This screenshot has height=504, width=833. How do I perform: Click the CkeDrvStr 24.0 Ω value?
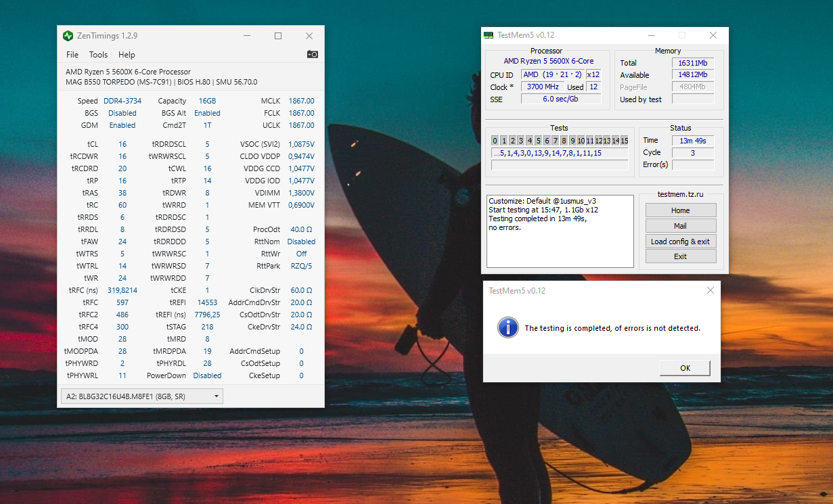[301, 327]
